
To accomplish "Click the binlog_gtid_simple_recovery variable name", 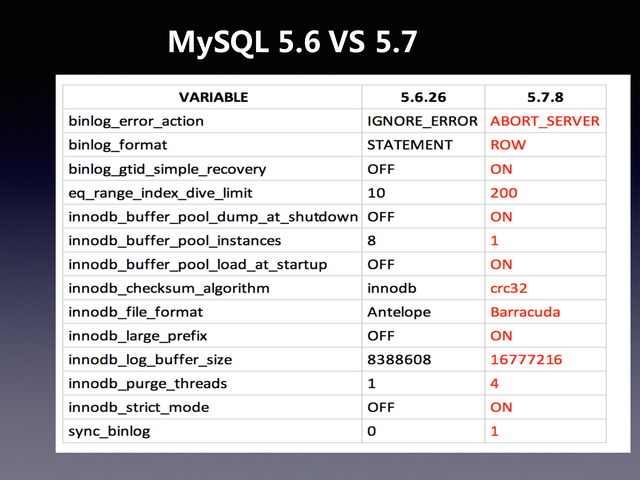I will pyautogui.click(x=167, y=169).
